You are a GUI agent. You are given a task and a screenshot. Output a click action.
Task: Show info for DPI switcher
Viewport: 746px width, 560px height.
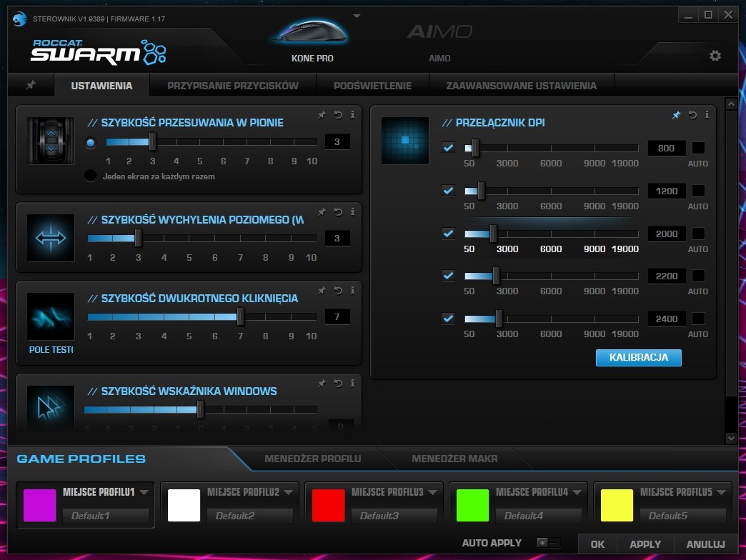(x=707, y=115)
